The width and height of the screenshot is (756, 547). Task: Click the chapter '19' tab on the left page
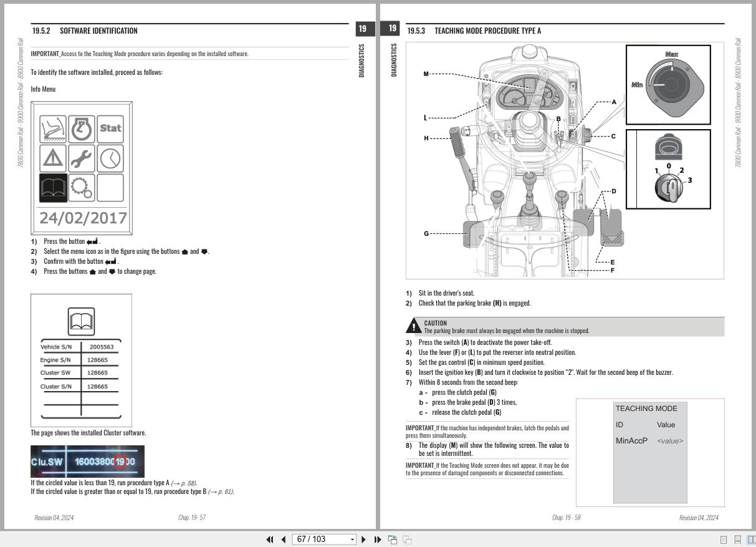pyautogui.click(x=364, y=28)
